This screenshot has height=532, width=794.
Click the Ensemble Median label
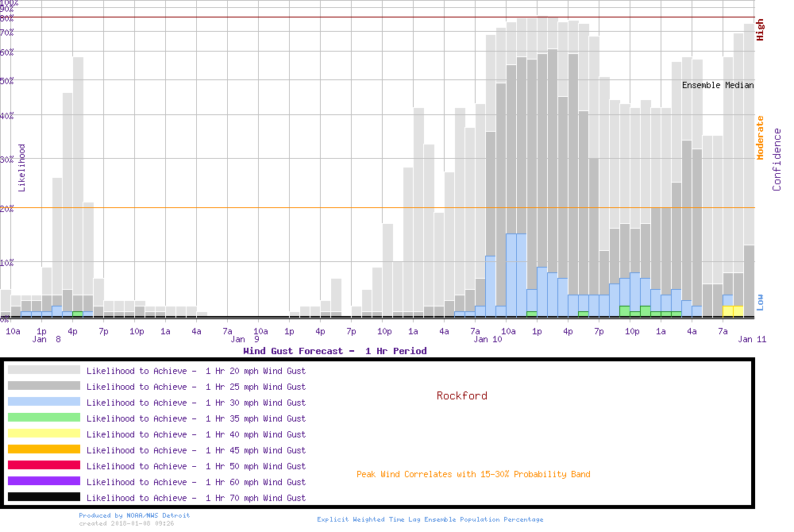click(718, 85)
